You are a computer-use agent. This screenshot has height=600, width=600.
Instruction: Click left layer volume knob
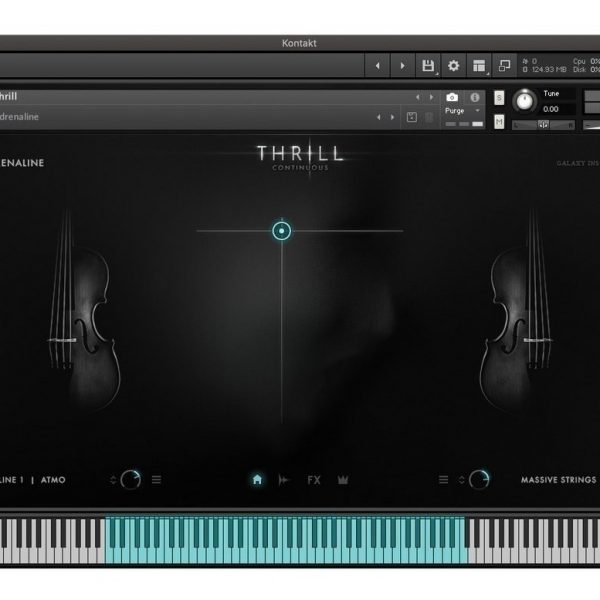pyautogui.click(x=130, y=479)
